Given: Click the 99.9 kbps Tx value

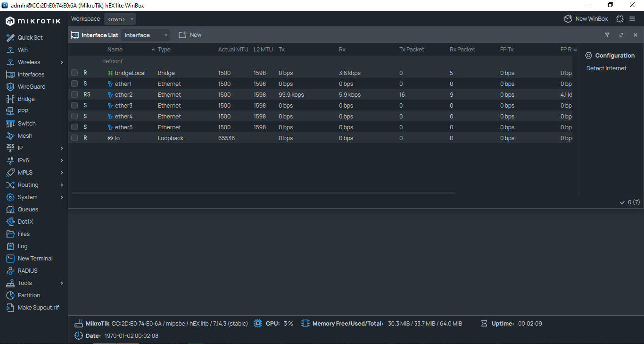Looking at the screenshot, I should pyautogui.click(x=291, y=94).
